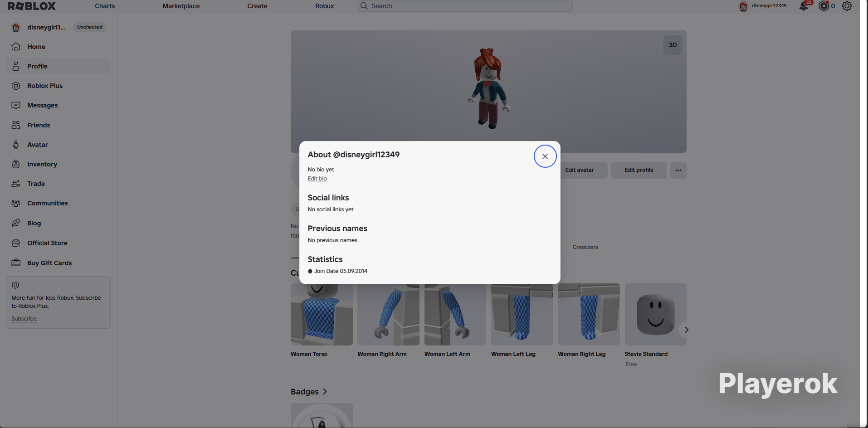
Task: Open the Trade arrows icon
Action: pos(16,184)
